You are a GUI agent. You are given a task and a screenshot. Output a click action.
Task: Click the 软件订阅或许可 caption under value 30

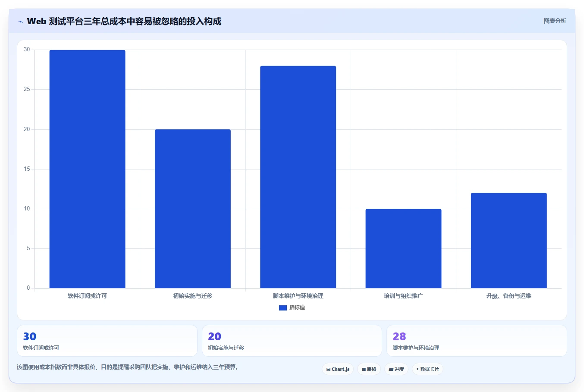pyautogui.click(x=41, y=348)
